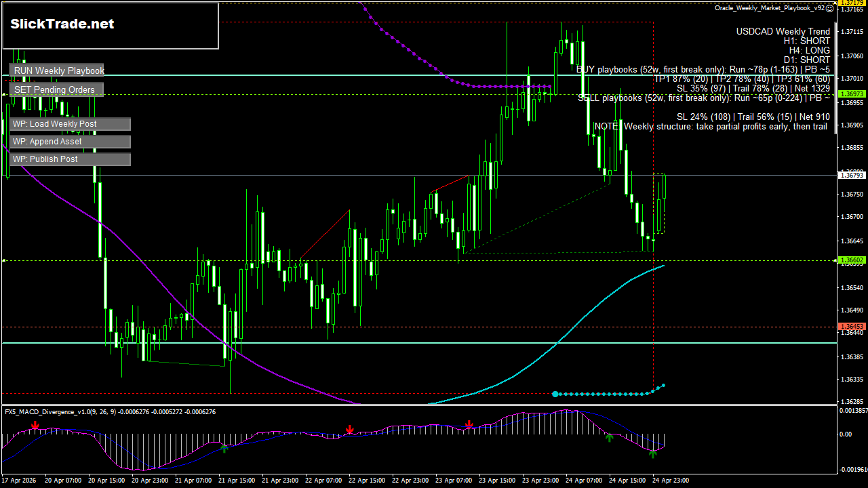The width and height of the screenshot is (868, 488).
Task: Click the SlickTrade.net logo label
Action: [62, 24]
